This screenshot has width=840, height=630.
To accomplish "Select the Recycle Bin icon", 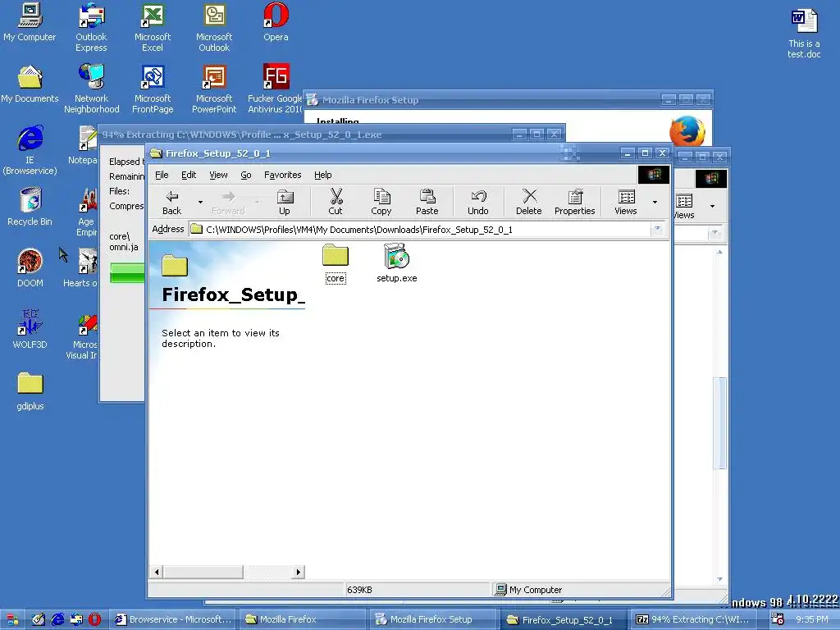I will [30, 208].
